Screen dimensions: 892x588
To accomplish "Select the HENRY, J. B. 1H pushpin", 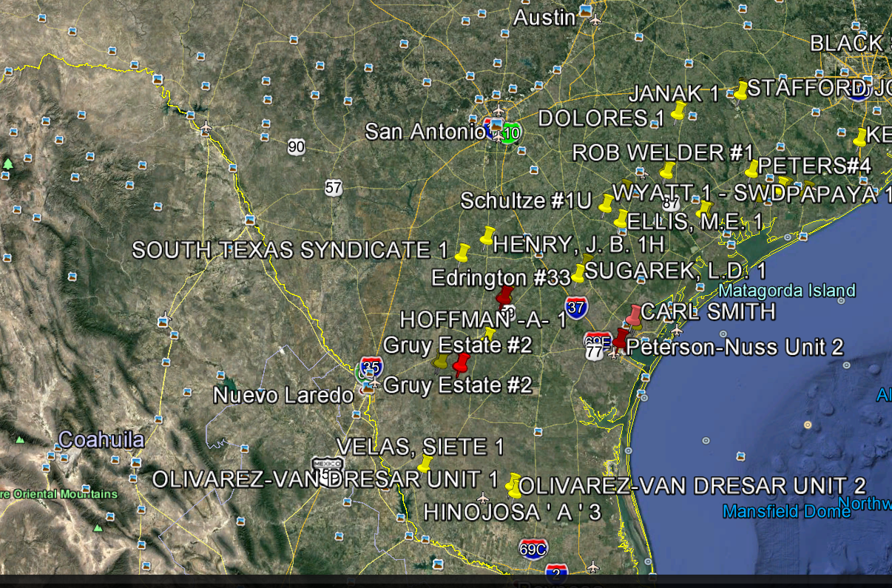I will click(487, 236).
